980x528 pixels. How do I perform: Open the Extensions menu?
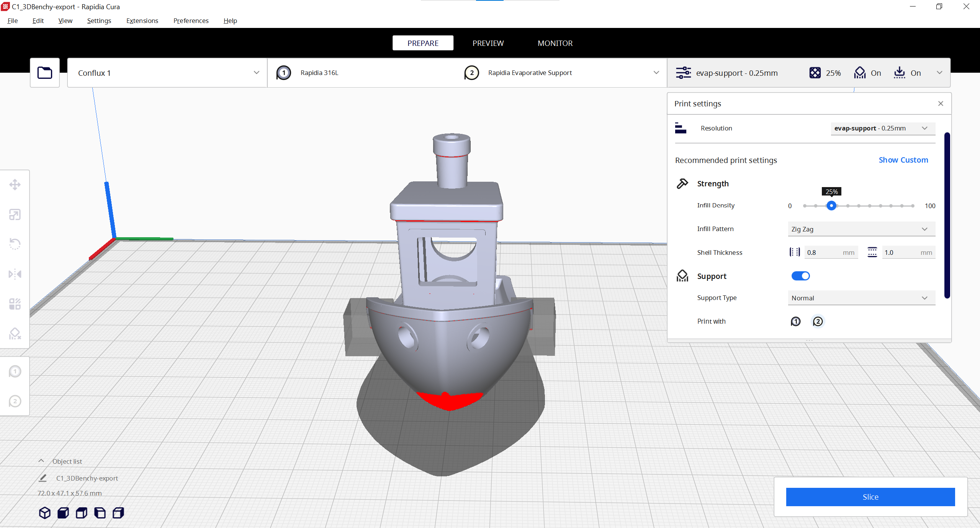pyautogui.click(x=142, y=21)
